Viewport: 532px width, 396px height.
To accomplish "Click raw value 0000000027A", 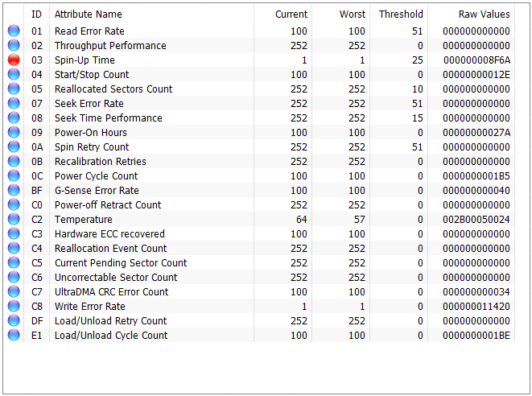I will 476,132.
